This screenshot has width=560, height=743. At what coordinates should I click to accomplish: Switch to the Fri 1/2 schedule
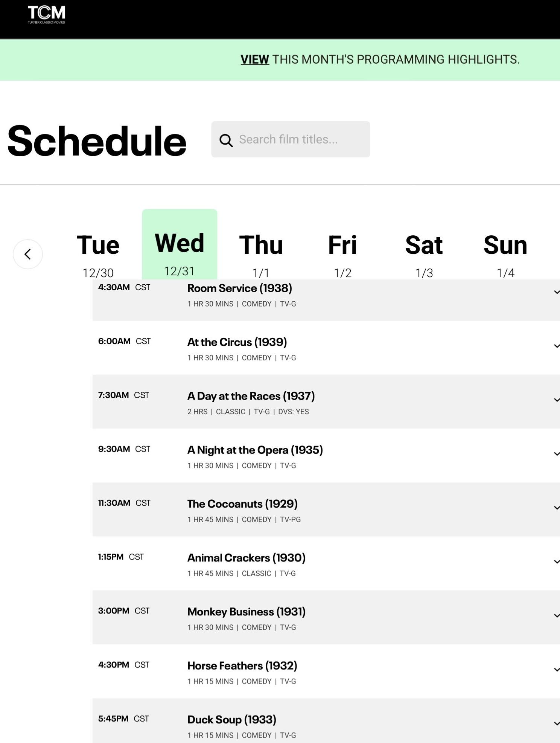(x=342, y=254)
